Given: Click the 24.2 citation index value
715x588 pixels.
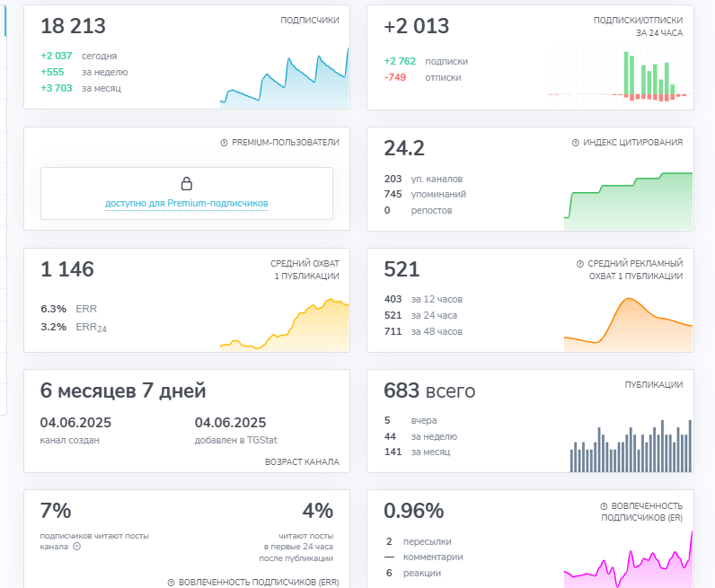Looking at the screenshot, I should 404,148.
